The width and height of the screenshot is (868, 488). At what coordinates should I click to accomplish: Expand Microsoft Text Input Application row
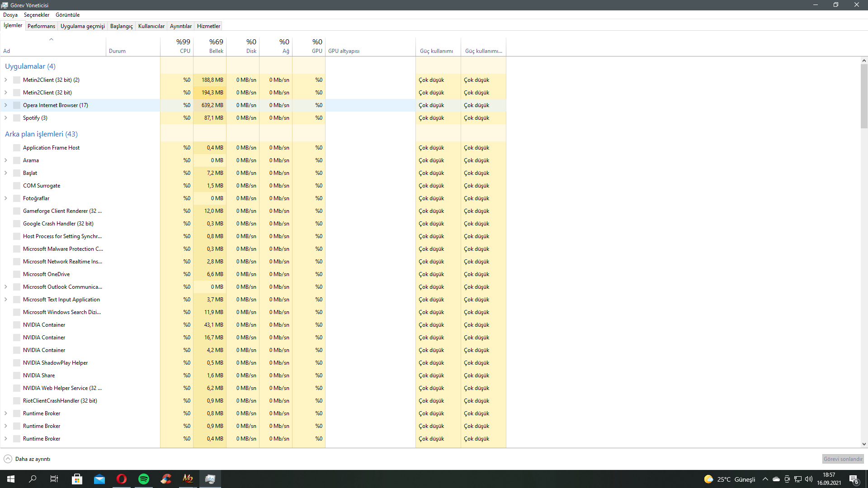coord(6,300)
